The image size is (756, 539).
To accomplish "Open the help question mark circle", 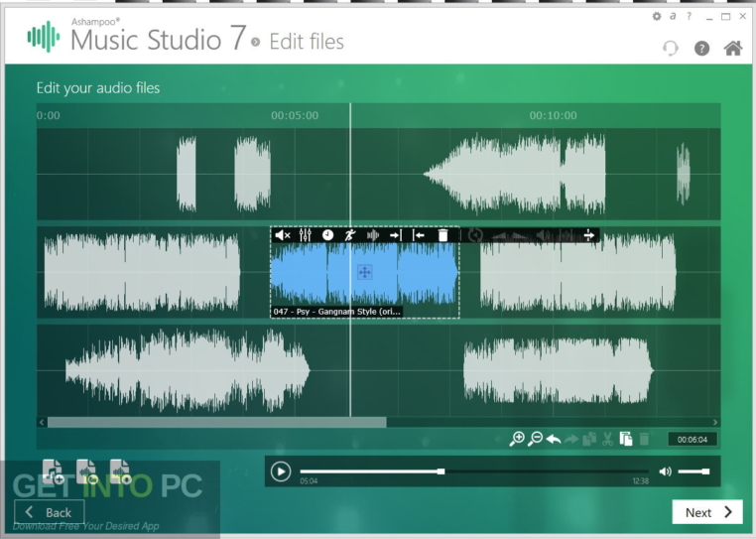I will 701,49.
